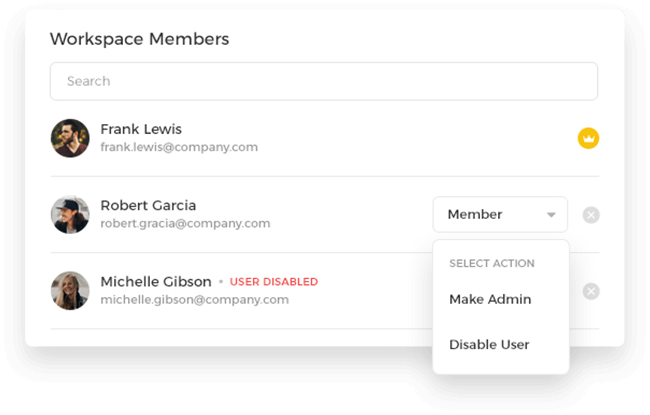Click the SELECT ACTION menu header
Viewport: 650px width, 415px height.
(492, 263)
